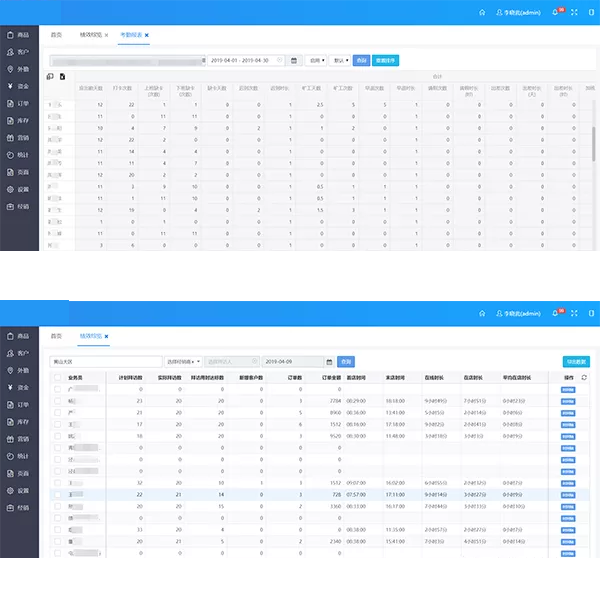Click the 重置排序 button
601x593 pixels.
tap(385, 60)
